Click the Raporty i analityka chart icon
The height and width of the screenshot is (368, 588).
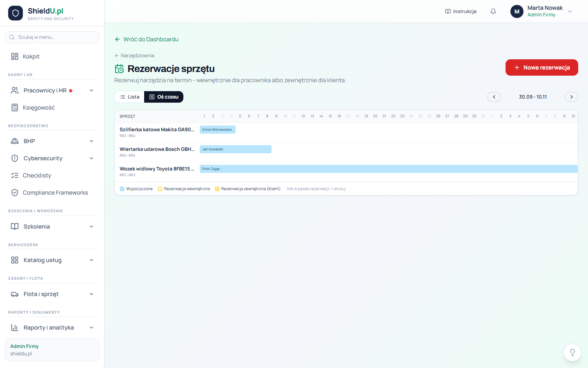coord(15,328)
